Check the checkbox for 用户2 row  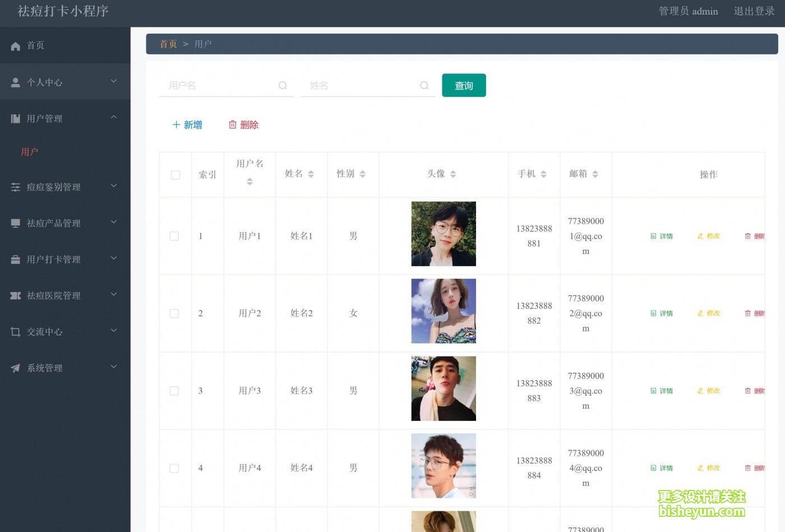click(174, 313)
